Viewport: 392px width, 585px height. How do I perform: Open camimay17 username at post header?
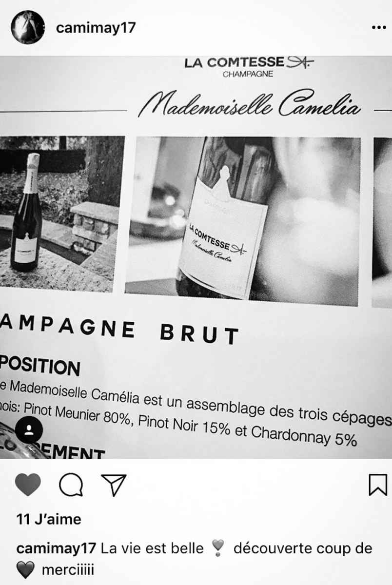click(96, 28)
